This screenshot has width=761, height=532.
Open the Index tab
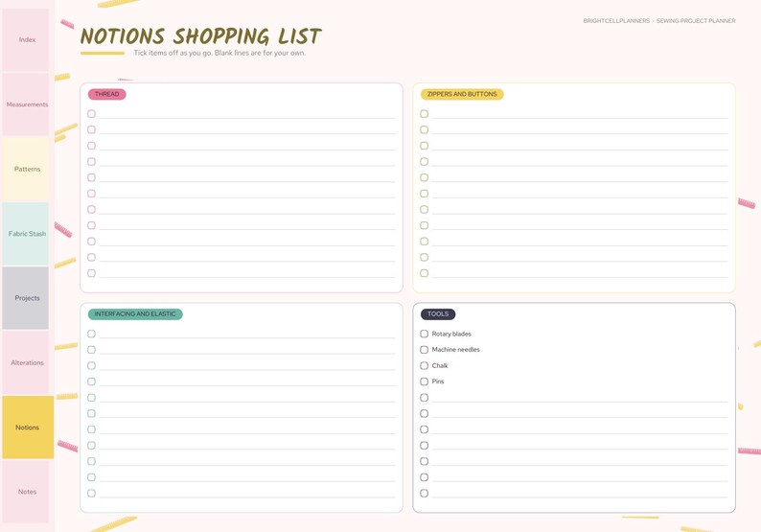[26, 40]
